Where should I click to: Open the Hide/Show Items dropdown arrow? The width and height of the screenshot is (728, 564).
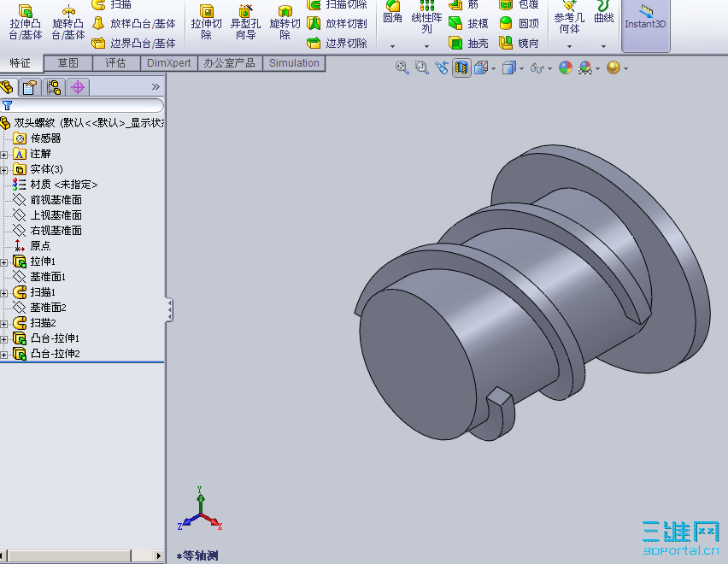pyautogui.click(x=549, y=68)
